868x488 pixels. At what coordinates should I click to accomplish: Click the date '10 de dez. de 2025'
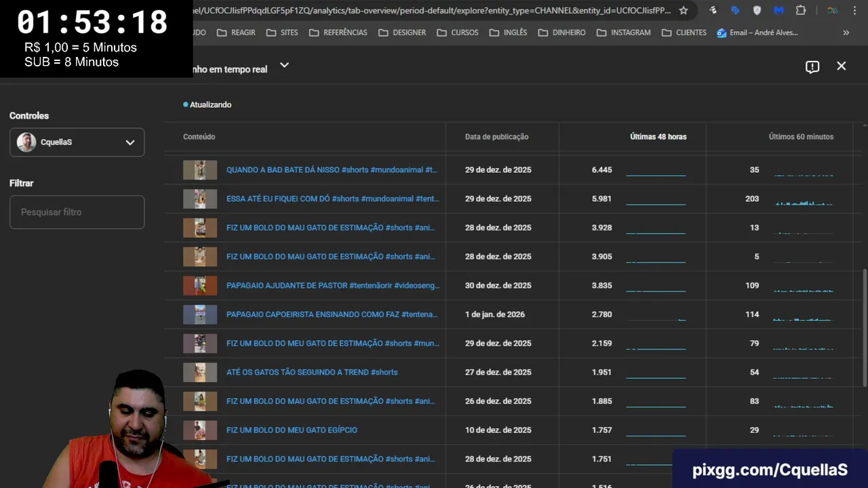[498, 430]
